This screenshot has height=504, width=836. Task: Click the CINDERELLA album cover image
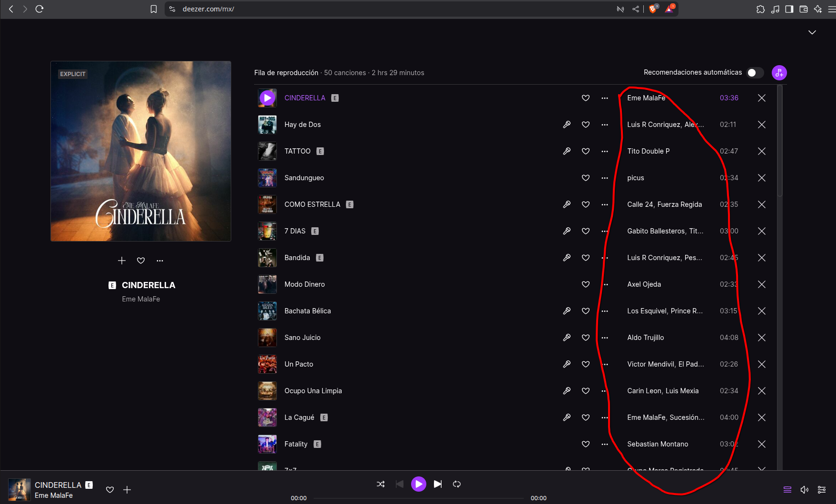(141, 151)
